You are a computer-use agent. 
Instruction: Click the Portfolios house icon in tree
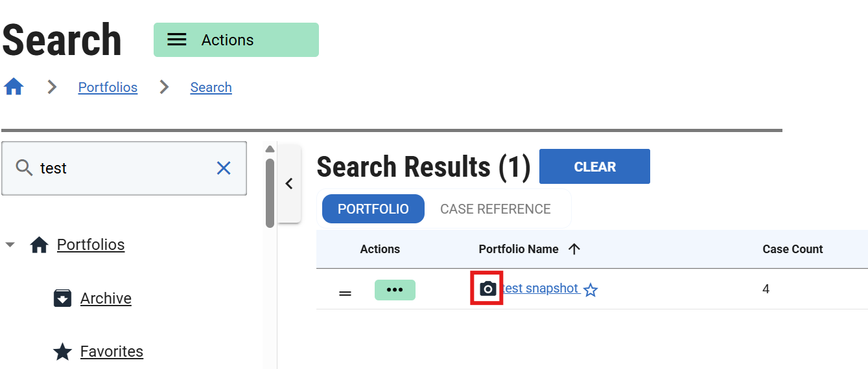(x=39, y=245)
